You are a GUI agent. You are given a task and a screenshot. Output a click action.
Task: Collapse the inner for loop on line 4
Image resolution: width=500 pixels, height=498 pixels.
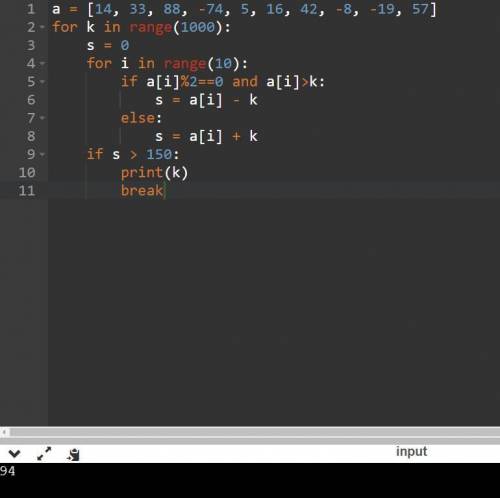(x=42, y=63)
